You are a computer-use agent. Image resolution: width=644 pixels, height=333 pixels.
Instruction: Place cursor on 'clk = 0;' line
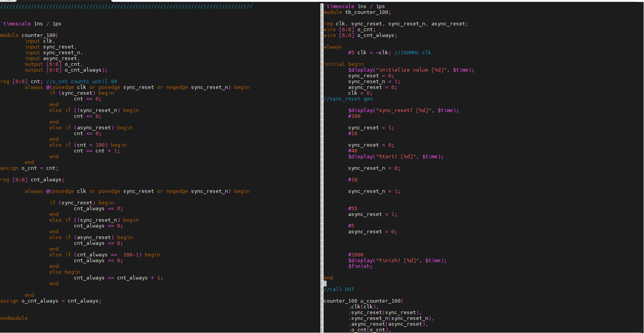(x=361, y=93)
